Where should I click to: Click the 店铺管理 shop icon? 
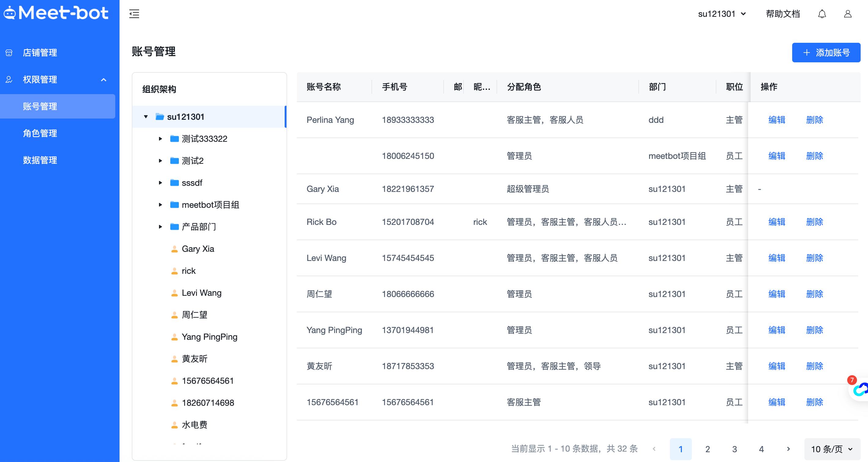coord(9,53)
